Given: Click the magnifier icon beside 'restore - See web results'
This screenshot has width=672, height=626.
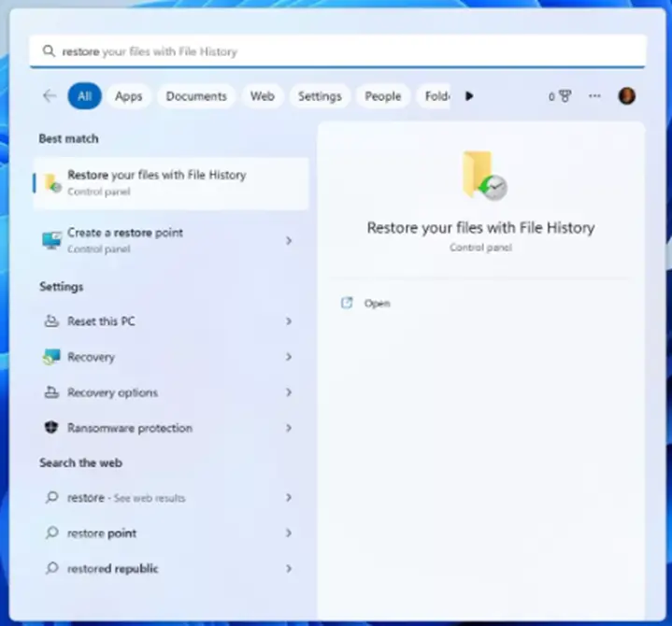Looking at the screenshot, I should 51,497.
